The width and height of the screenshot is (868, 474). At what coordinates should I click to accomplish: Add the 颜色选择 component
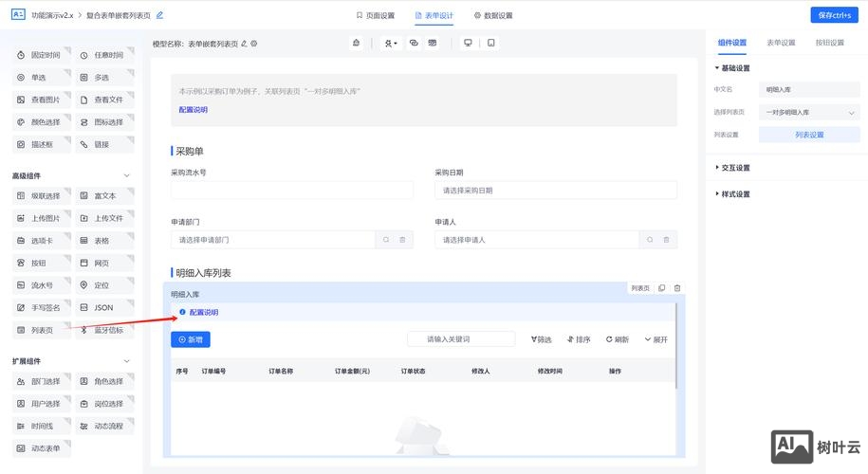click(42, 121)
